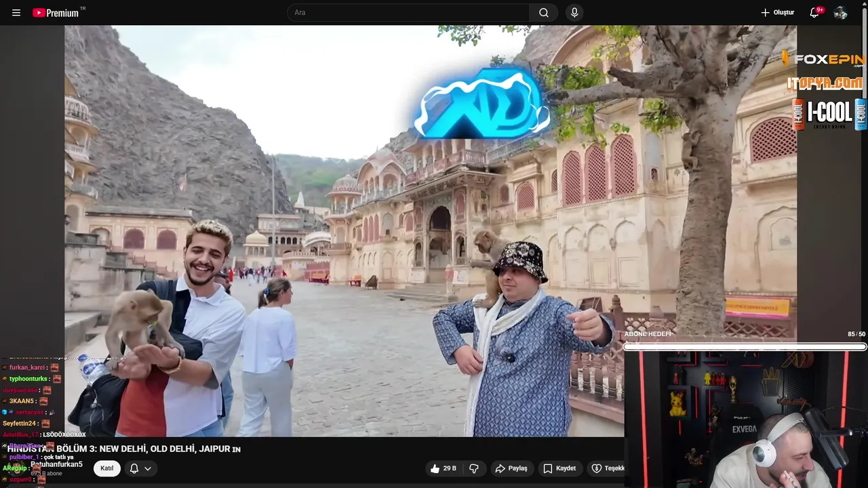
Task: Join channel with Katıl button
Action: coord(107,468)
